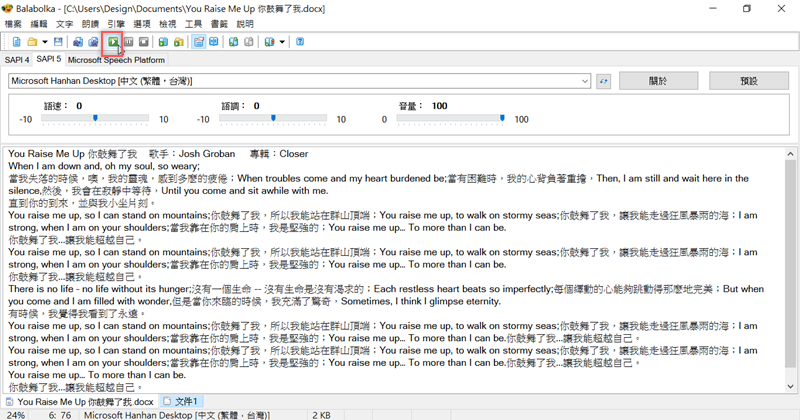Viewport: 800px width, 420px height.
Task: Open the 選項 menu
Action: [x=142, y=24]
